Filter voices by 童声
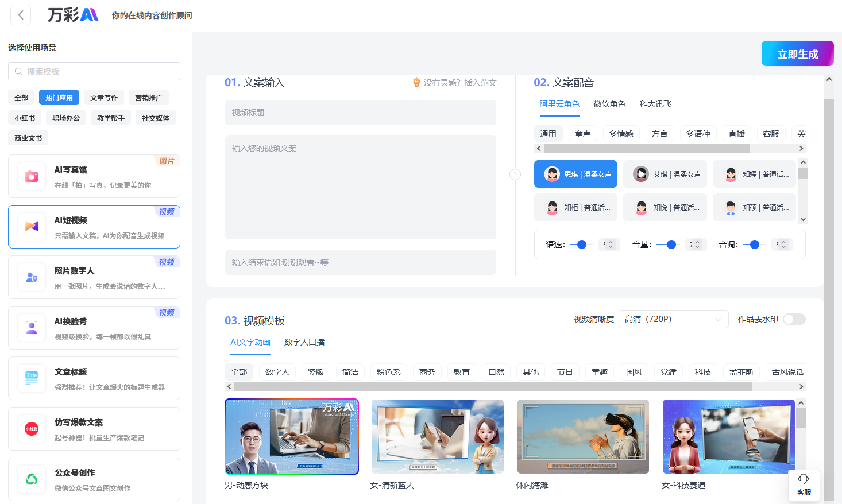Viewport: 842px width, 504px height. (x=582, y=134)
